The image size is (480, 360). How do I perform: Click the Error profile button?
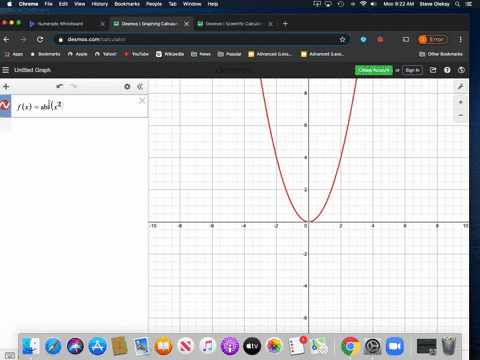coord(433,39)
